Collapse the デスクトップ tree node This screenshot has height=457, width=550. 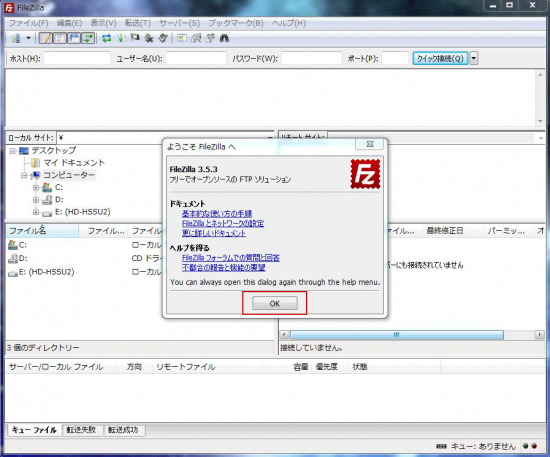coord(13,151)
